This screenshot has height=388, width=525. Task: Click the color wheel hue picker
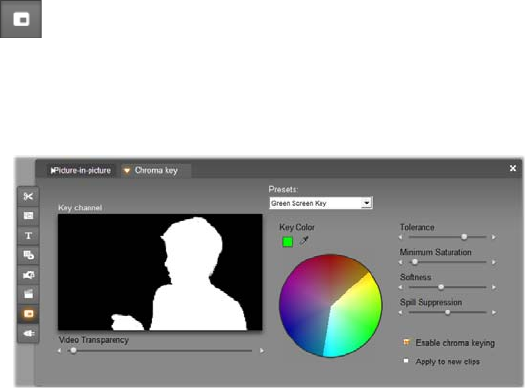pos(330,306)
